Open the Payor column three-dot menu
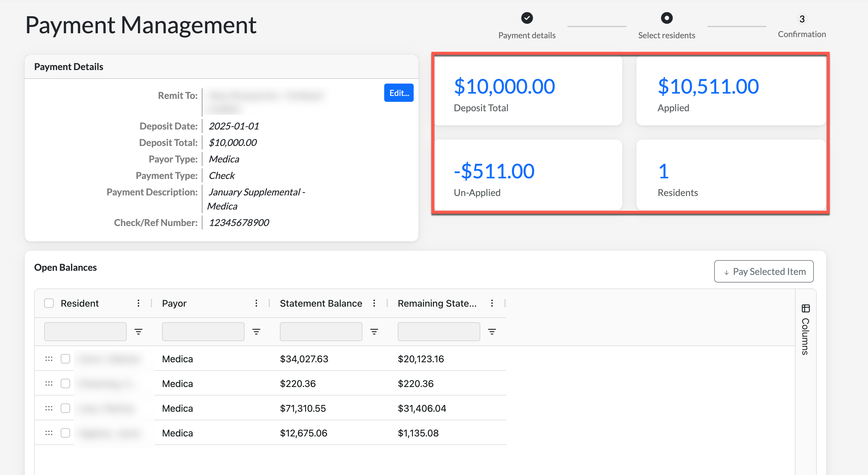This screenshot has height=475, width=868. (x=256, y=303)
